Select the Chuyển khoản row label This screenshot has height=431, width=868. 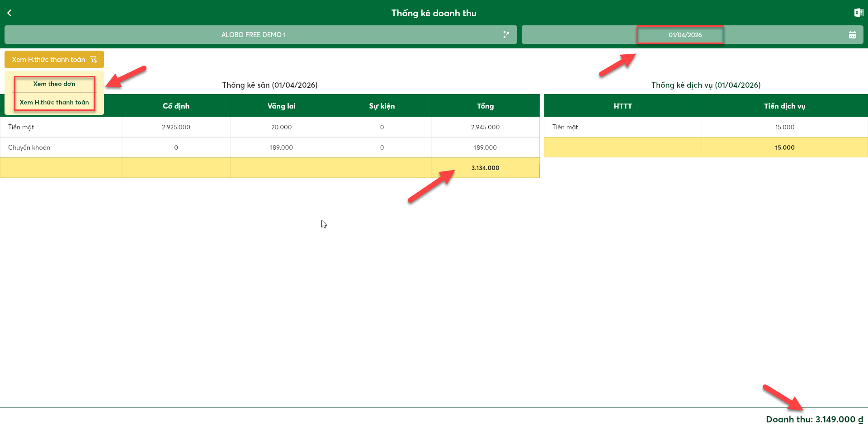[x=29, y=147]
